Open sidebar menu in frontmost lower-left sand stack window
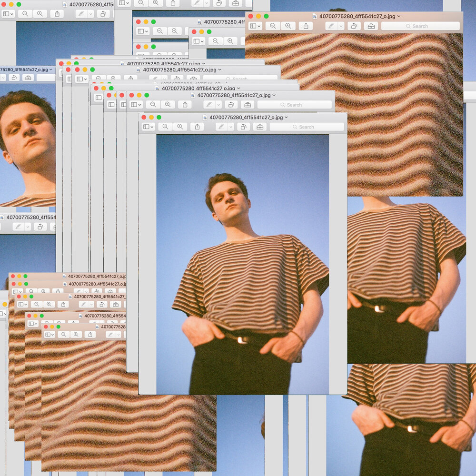This screenshot has width=476, height=476. pos(50,335)
